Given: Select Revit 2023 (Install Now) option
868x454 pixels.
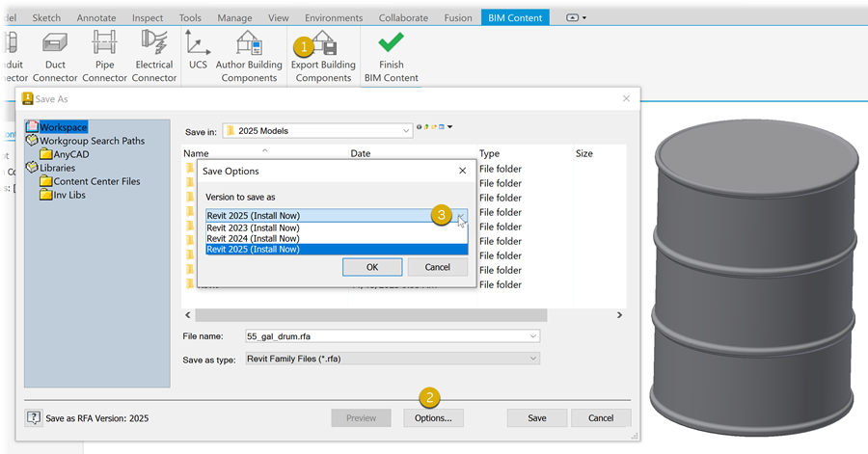Looking at the screenshot, I should pos(337,227).
